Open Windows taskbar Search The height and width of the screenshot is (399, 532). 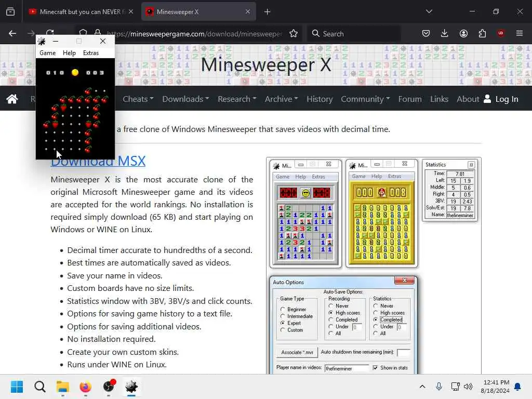39,387
